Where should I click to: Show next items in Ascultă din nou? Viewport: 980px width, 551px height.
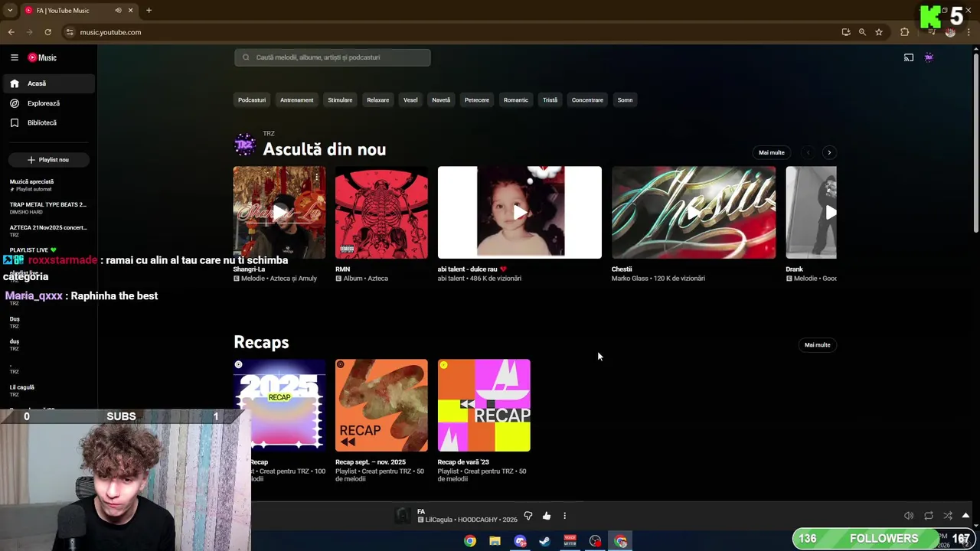pos(829,152)
